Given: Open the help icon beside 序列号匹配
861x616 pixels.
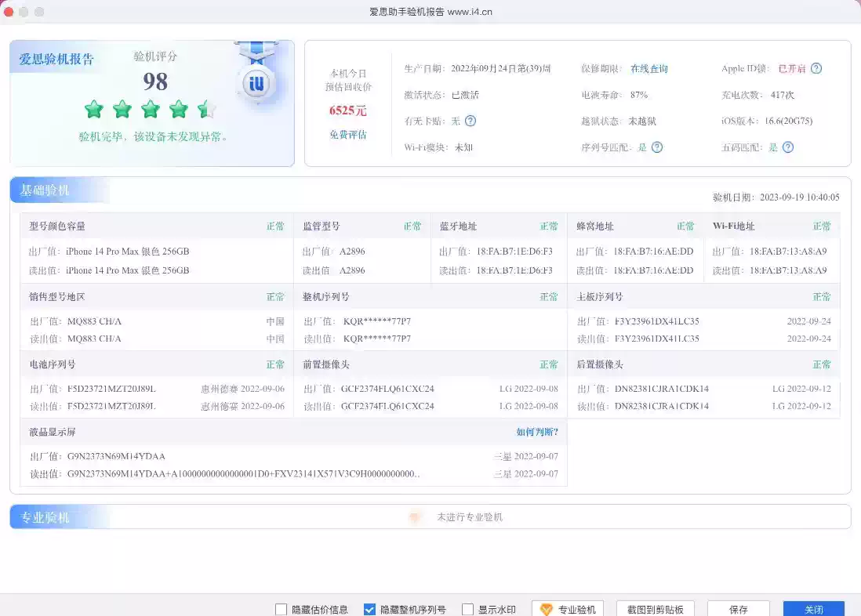Looking at the screenshot, I should pos(657,147).
